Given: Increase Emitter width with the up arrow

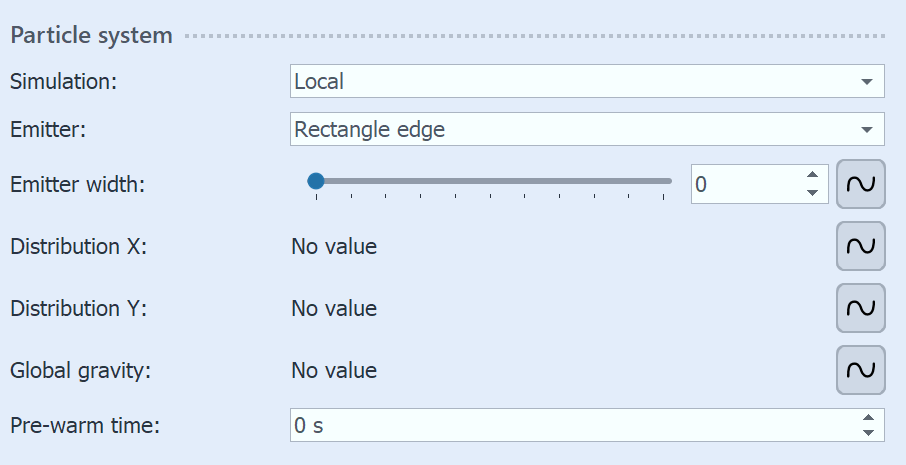Looking at the screenshot, I should point(813,176).
